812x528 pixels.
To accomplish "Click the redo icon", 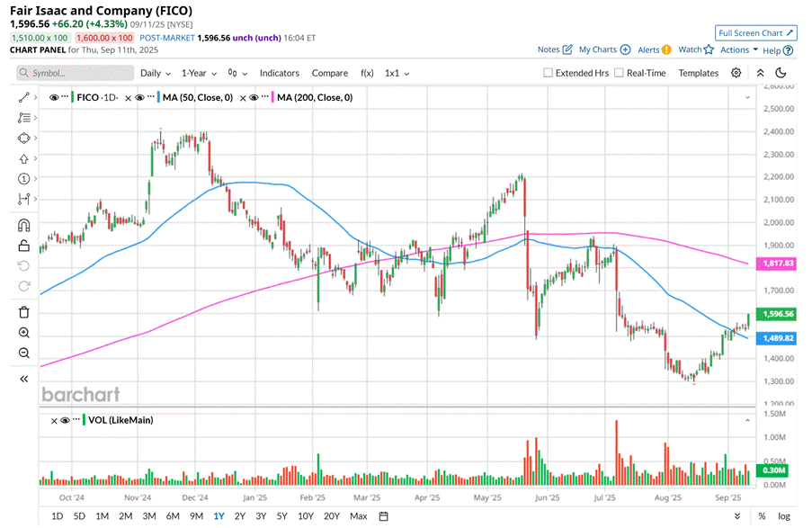I will click(23, 286).
